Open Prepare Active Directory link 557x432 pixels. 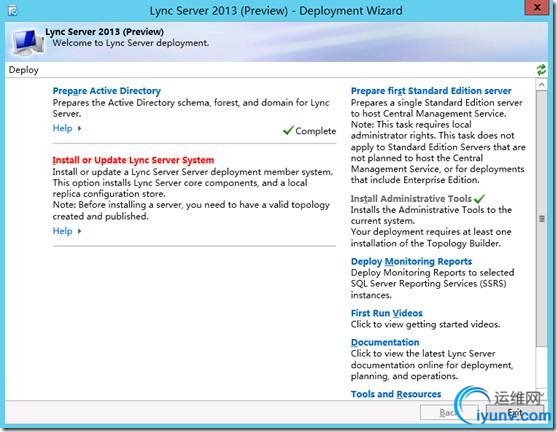click(x=107, y=91)
